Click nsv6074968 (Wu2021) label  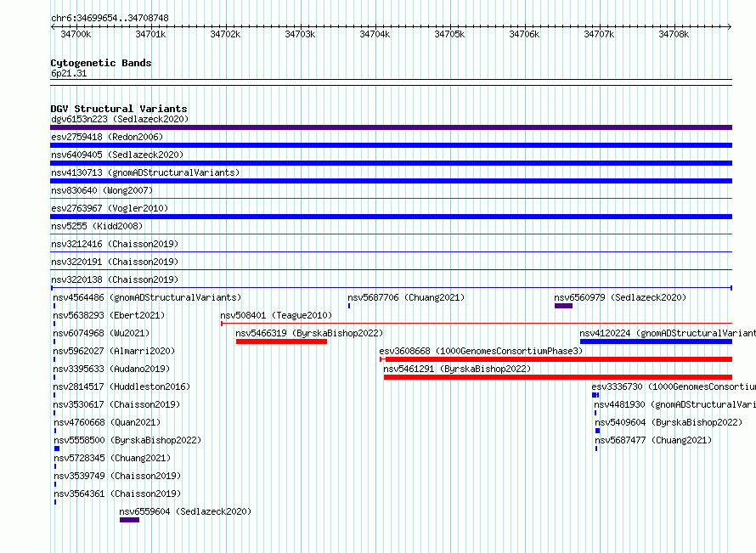click(101, 333)
